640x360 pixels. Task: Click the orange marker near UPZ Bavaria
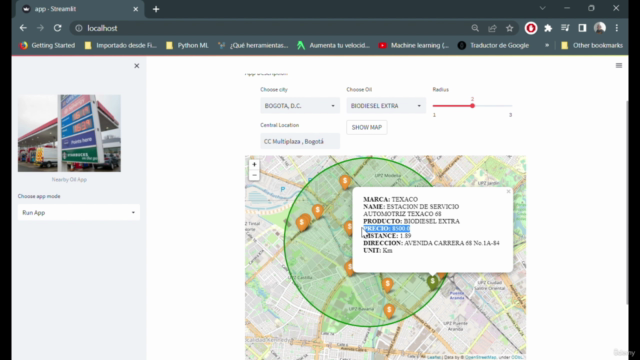point(389,311)
